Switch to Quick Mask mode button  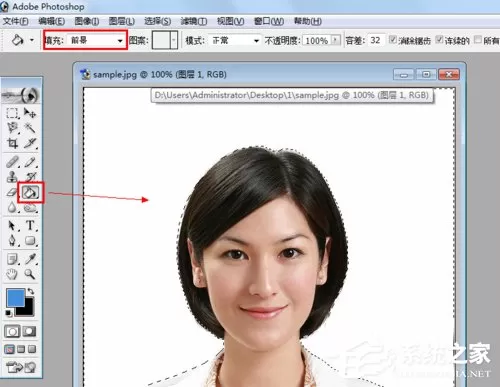(29, 331)
